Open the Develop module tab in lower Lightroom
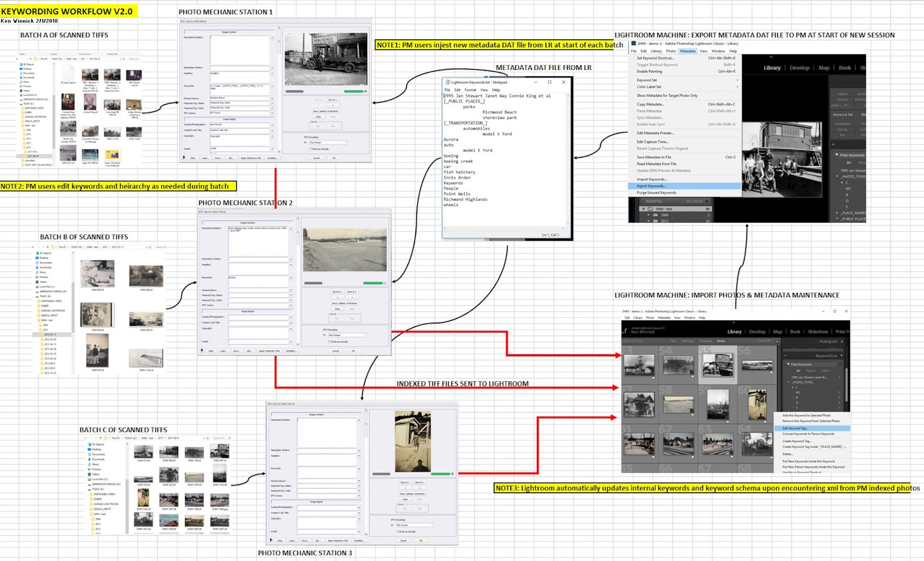This screenshot has height=561, width=924. (757, 331)
